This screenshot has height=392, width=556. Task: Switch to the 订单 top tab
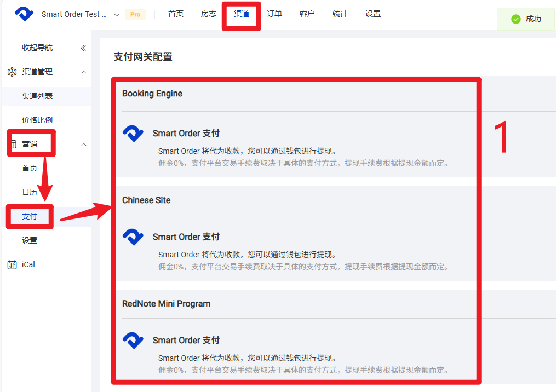click(274, 14)
